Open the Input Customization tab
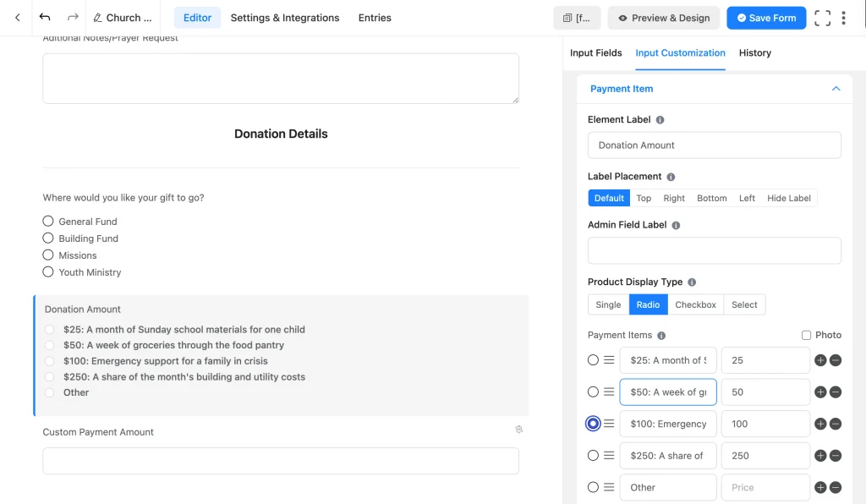Screen dimensions: 866x504 (x=681, y=53)
